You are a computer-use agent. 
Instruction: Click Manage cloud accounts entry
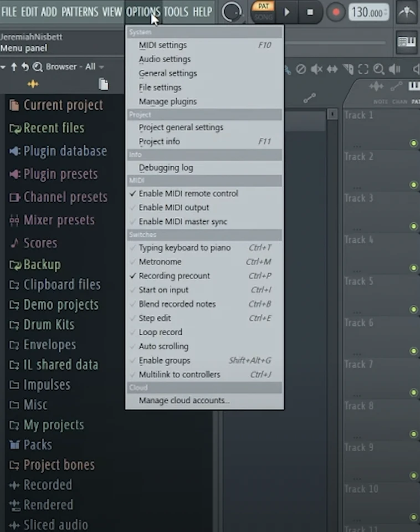pos(184,400)
